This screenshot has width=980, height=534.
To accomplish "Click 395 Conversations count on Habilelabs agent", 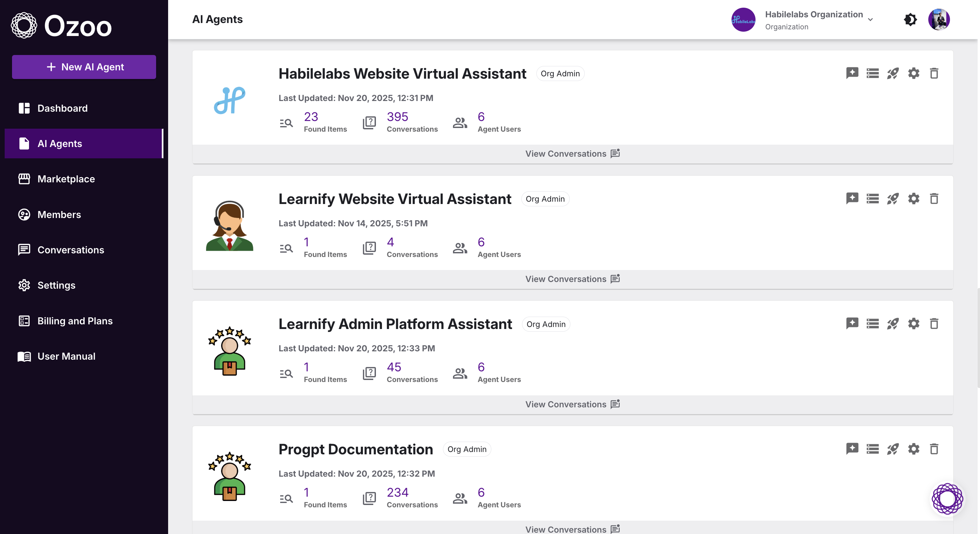I will pyautogui.click(x=412, y=122).
